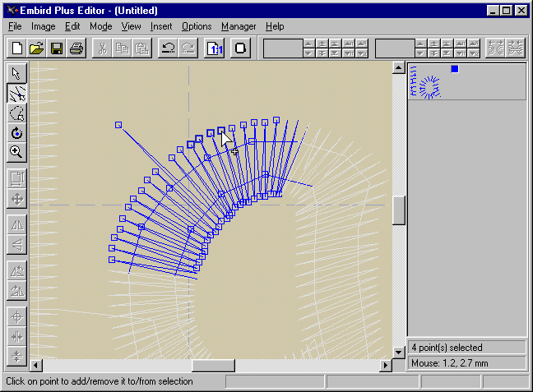Click the resize design tool icon

coord(16,178)
